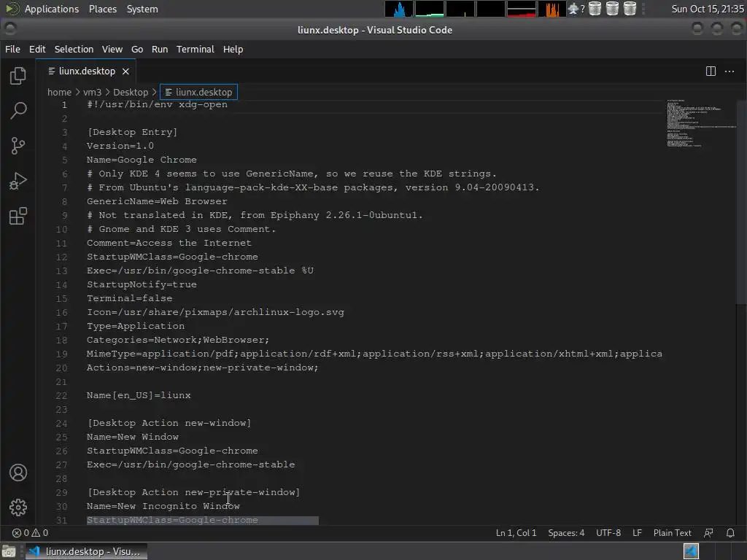Image resolution: width=747 pixels, height=560 pixels.
Task: Click the Icon=/usr/share/pixmaps/archlinux-logo.svg line
Action: coord(215,312)
